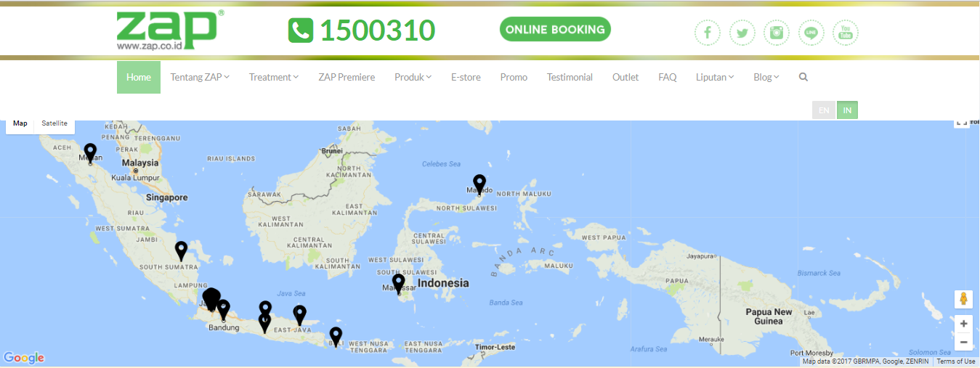Open the YouTube social icon
The width and height of the screenshot is (980, 368).
(x=846, y=33)
